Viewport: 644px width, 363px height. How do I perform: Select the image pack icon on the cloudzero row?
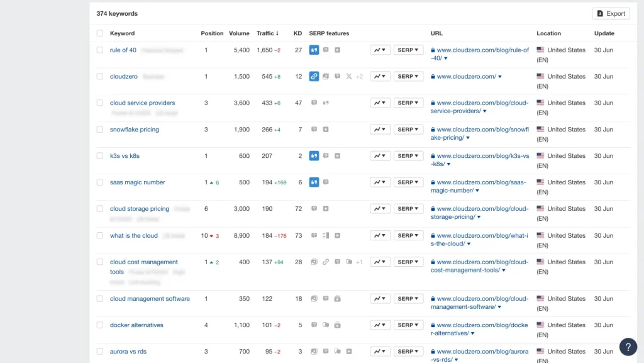tap(325, 76)
